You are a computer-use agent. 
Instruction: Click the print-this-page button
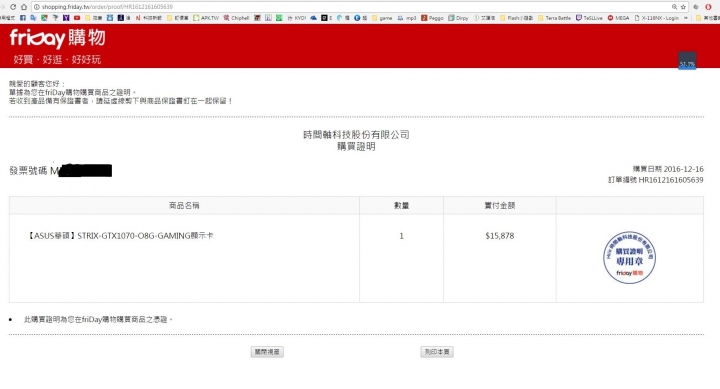[437, 352]
